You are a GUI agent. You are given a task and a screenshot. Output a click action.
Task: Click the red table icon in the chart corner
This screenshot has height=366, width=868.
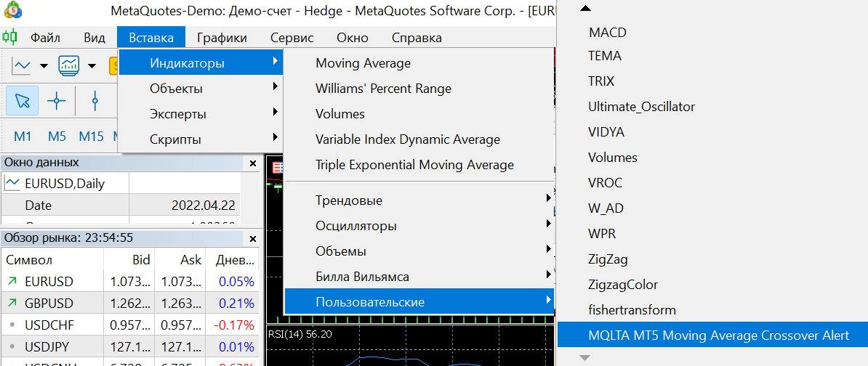278,168
